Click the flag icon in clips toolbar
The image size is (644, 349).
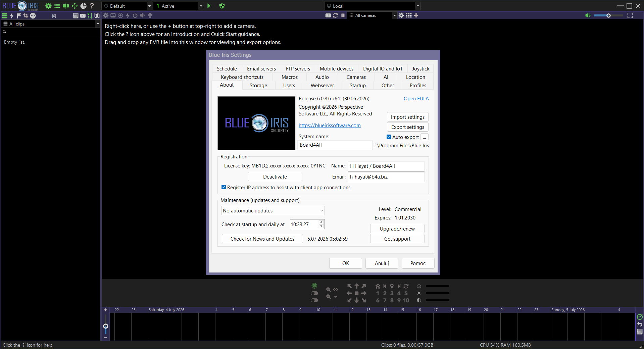(19, 15)
